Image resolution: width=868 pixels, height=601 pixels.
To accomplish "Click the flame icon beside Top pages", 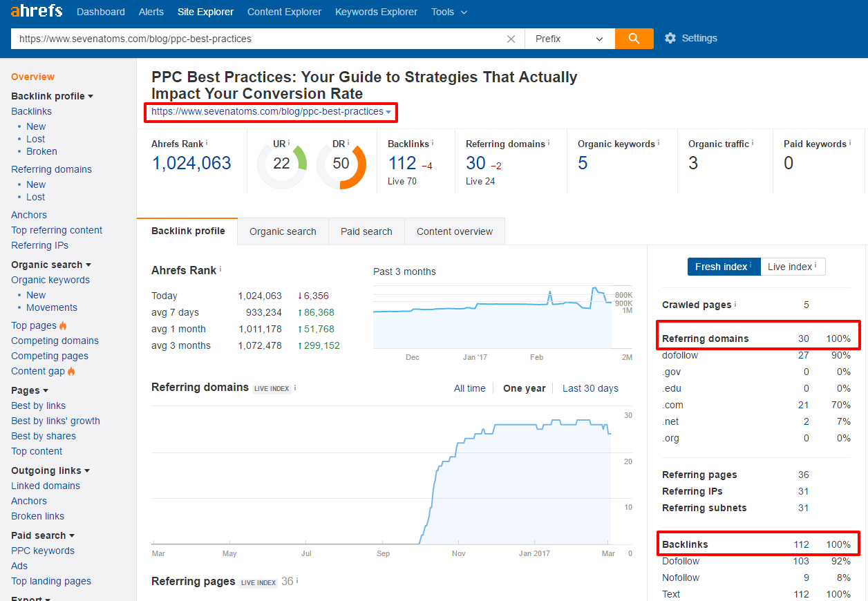I will [63, 325].
